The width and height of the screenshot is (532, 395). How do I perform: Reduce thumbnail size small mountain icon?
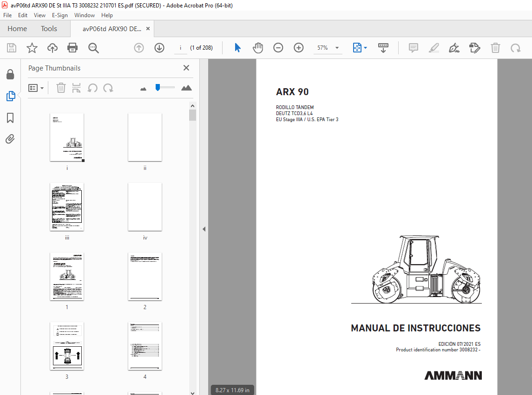click(x=144, y=89)
